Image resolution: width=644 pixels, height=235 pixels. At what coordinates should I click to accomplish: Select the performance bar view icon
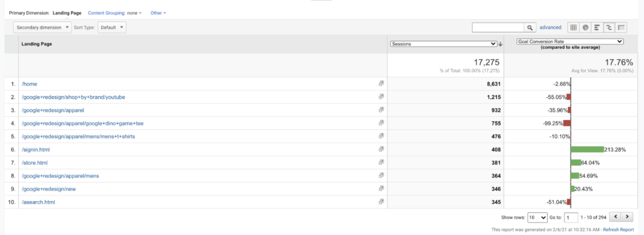point(597,28)
